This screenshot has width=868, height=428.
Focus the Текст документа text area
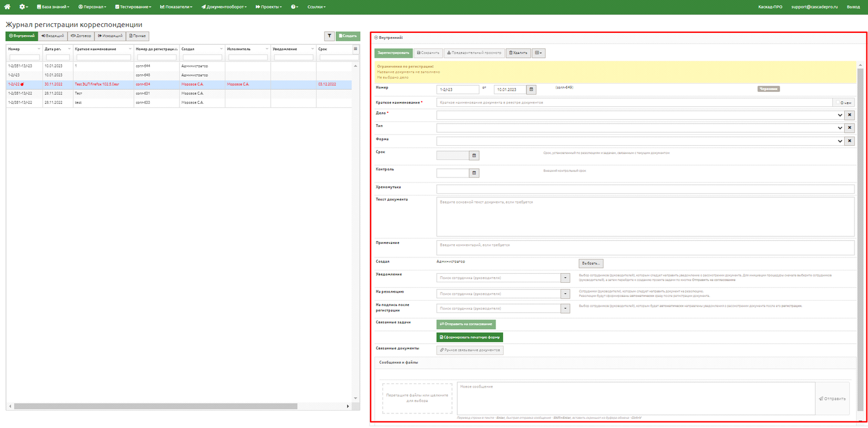pos(645,216)
